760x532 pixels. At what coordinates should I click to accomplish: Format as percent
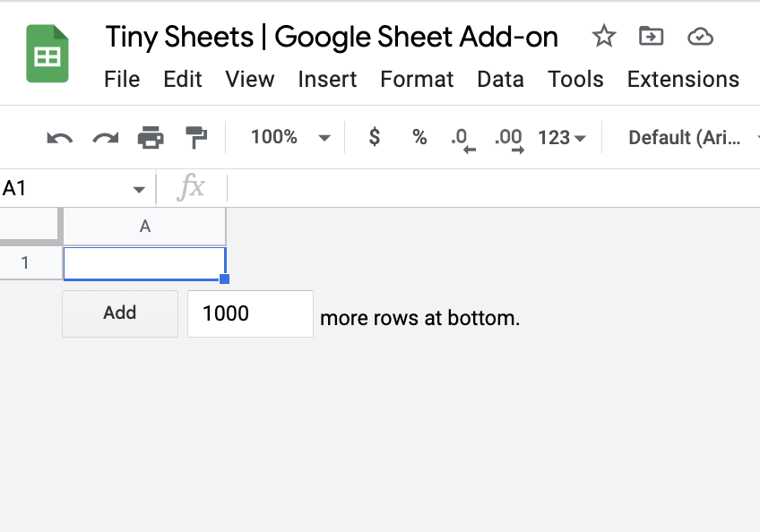(x=419, y=137)
